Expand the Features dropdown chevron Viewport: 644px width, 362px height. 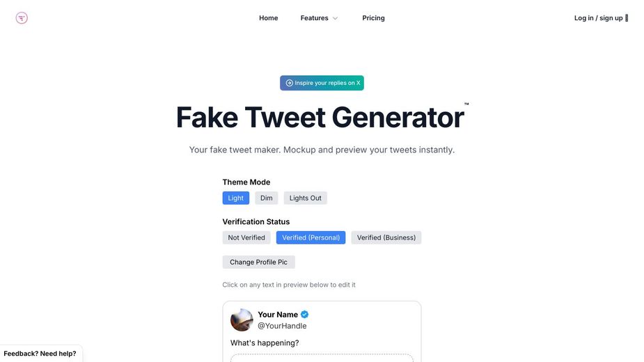tap(336, 18)
